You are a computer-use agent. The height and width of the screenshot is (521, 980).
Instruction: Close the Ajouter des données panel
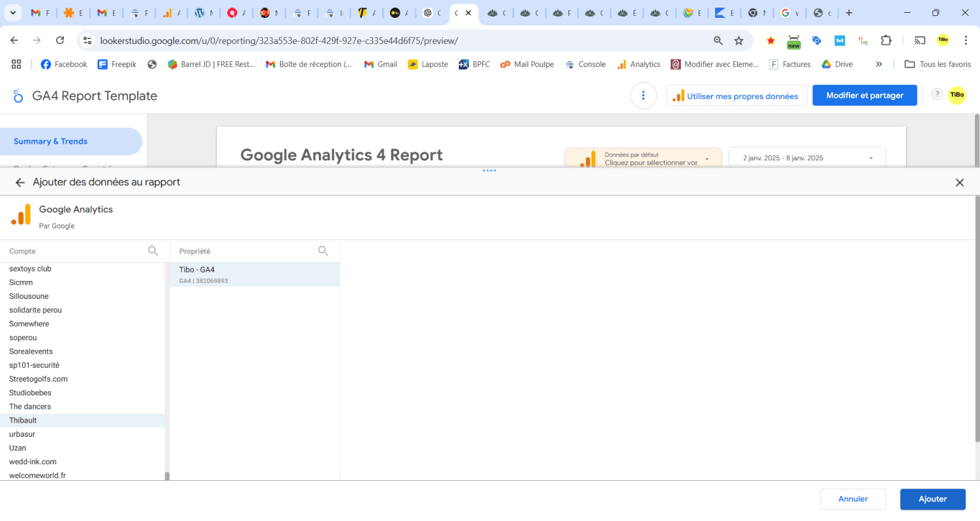point(960,183)
